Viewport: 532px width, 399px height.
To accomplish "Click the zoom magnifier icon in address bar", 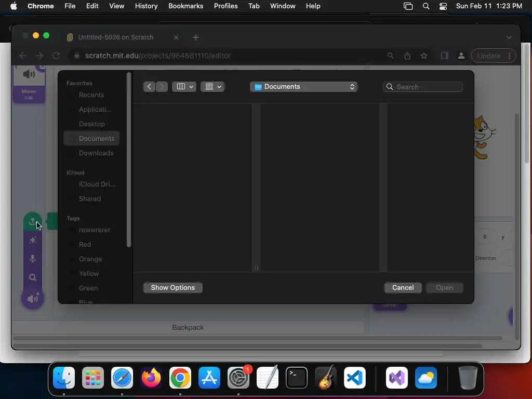I will pos(391,56).
